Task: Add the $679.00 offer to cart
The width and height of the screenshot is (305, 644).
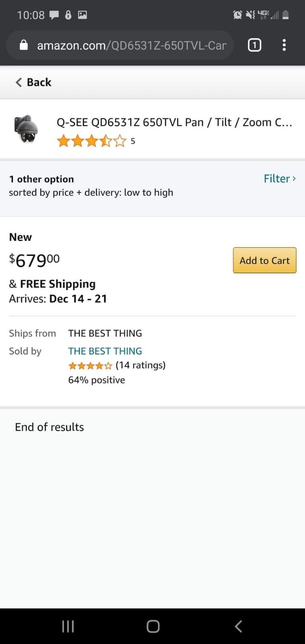Action: pyautogui.click(x=265, y=260)
